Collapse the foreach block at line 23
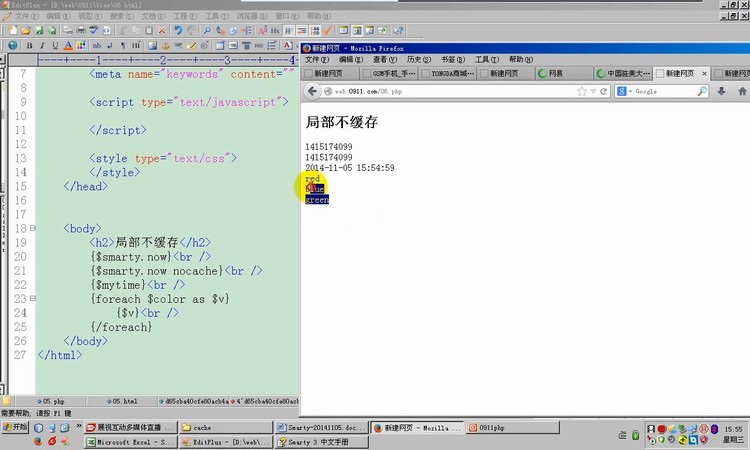Screen dimensions: 750x450 point(33,298)
